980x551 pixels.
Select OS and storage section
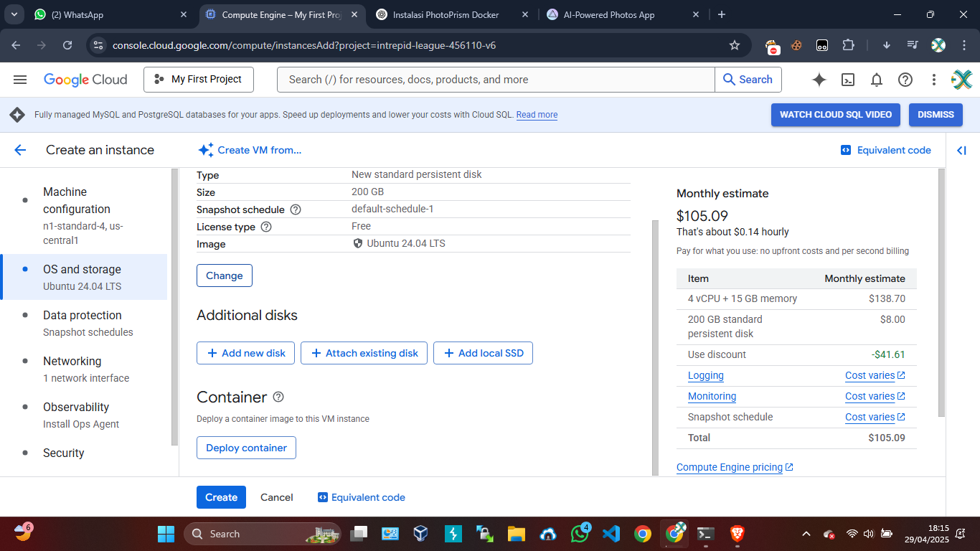coord(84,277)
